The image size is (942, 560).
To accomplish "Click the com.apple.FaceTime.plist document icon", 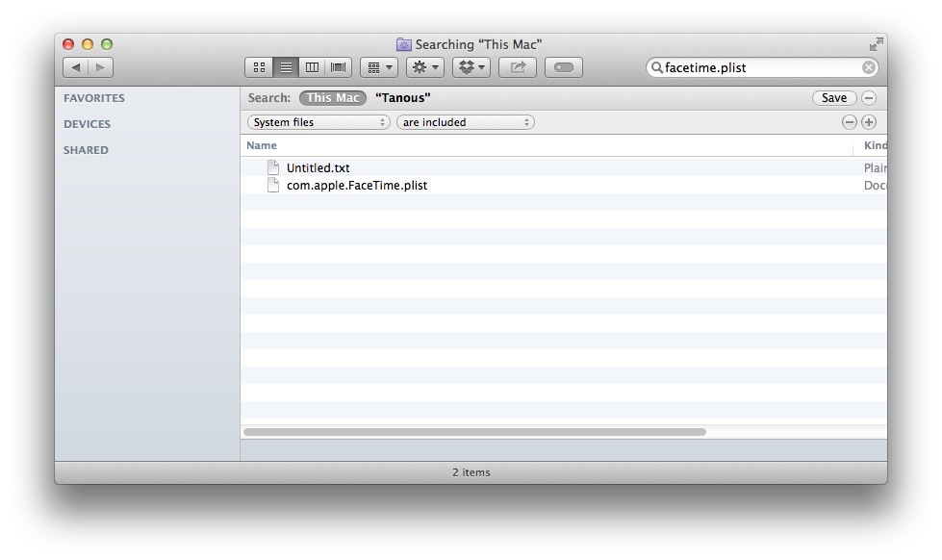I will pyautogui.click(x=273, y=185).
